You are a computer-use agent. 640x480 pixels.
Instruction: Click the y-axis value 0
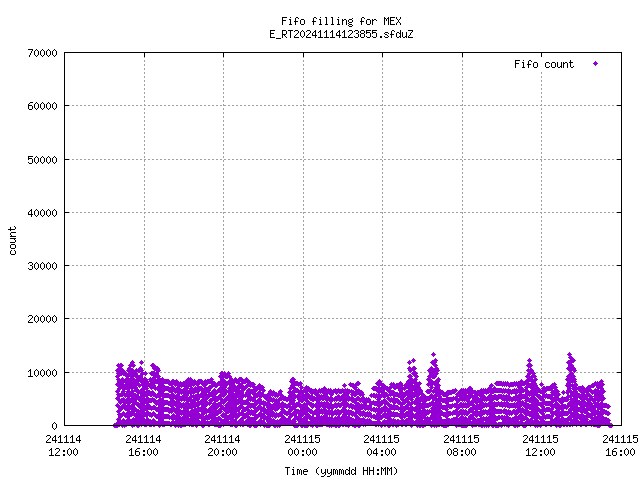click(x=54, y=426)
